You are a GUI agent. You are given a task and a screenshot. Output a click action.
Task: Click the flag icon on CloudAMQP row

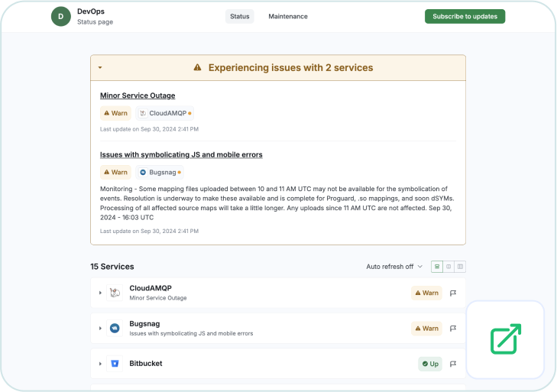(453, 293)
